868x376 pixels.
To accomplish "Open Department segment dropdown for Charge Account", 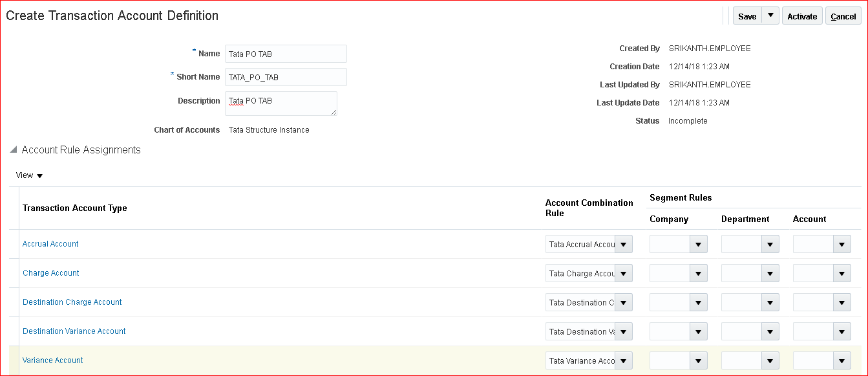I will [770, 274].
